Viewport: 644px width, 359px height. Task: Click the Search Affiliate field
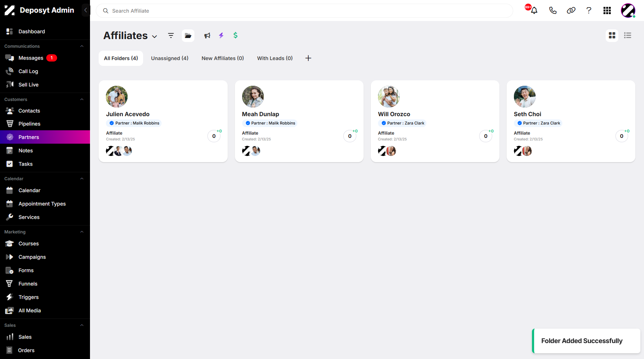pos(304,11)
